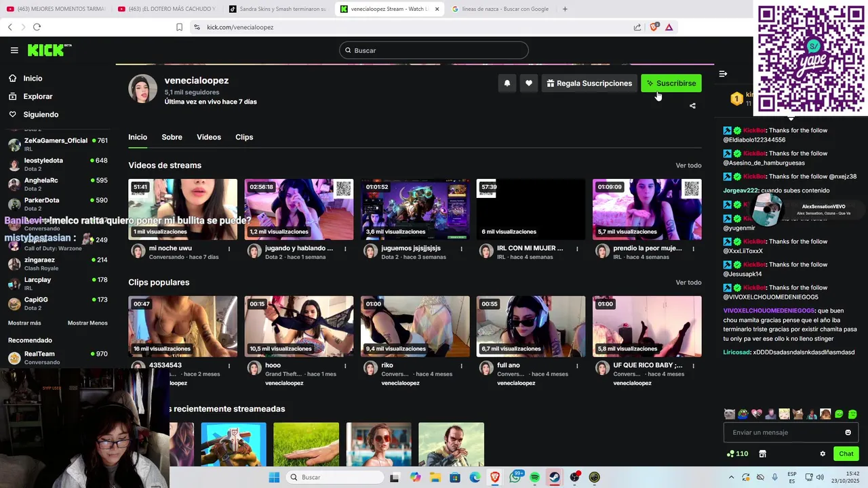Click the Windows Start button
868x488 pixels.
(274, 477)
